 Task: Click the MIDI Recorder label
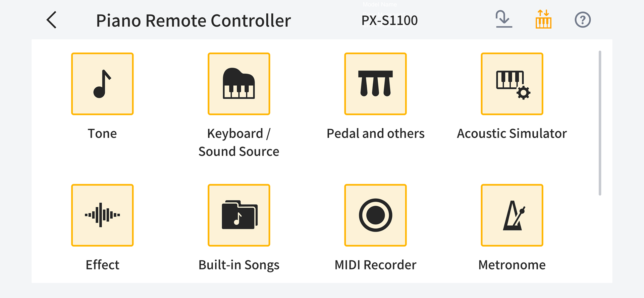tap(375, 265)
